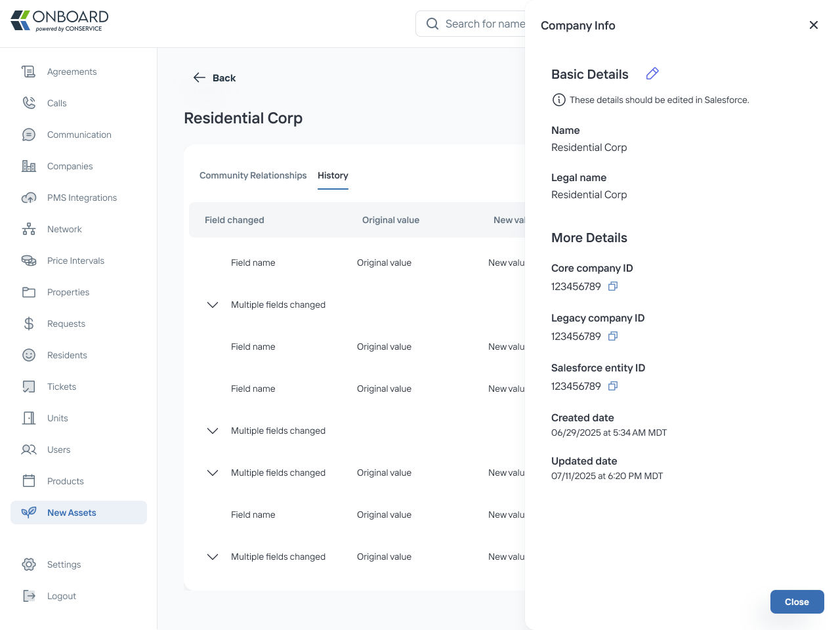Click the pencil edit icon beside Basic Details
The image size is (840, 630).
coord(652,73)
